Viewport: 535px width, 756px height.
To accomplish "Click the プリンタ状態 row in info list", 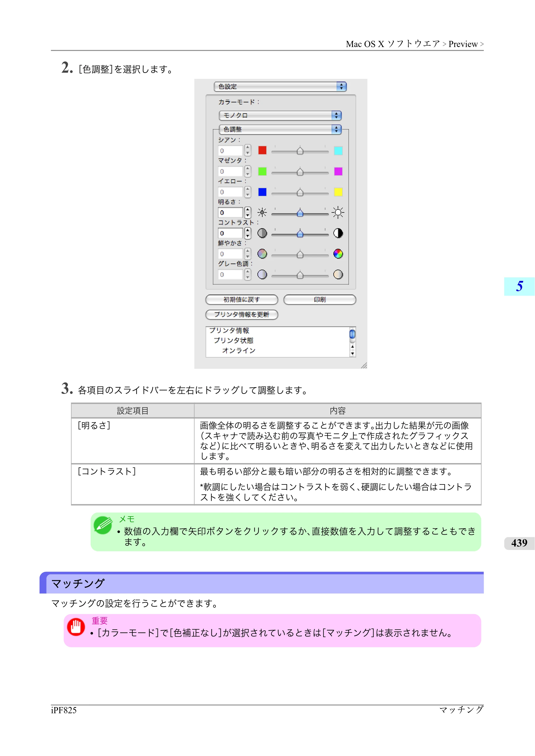I will pos(234,340).
